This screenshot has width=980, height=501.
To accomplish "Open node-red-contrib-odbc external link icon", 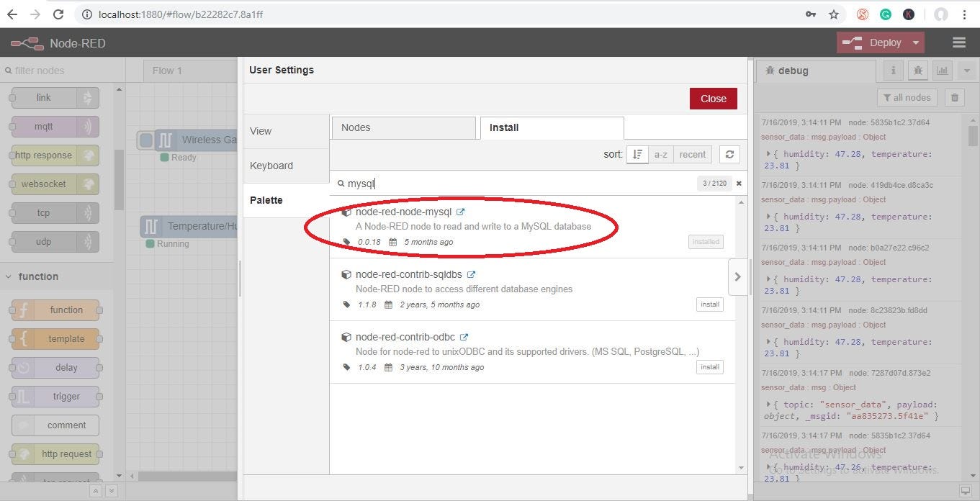I will pyautogui.click(x=464, y=337).
